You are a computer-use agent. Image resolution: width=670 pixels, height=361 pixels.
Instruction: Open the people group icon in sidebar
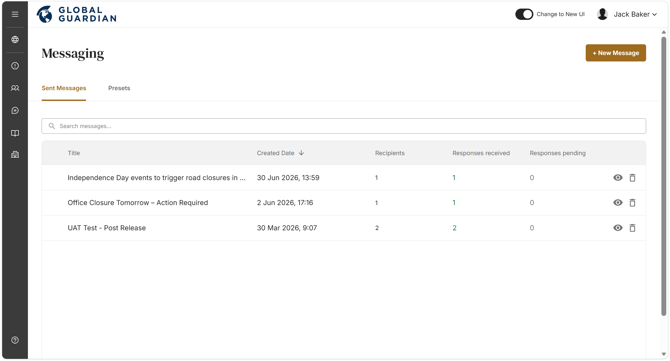pyautogui.click(x=15, y=88)
